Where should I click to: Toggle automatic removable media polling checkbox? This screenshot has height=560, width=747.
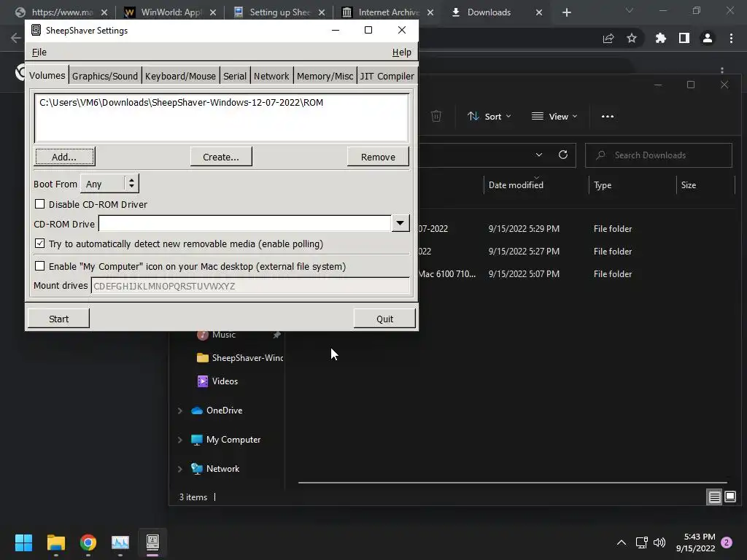[x=40, y=244]
